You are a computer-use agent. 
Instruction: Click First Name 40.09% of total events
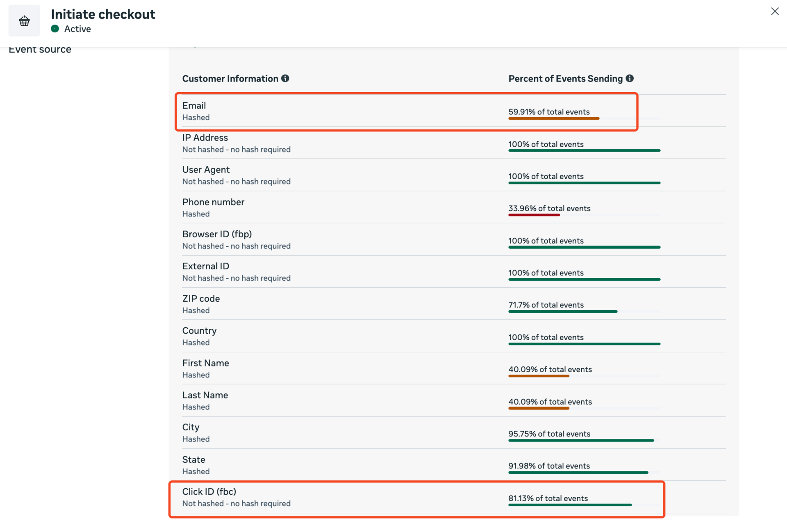coord(550,369)
